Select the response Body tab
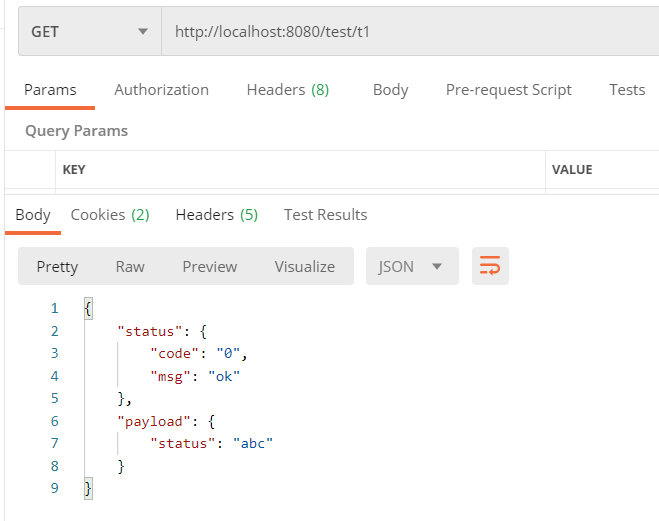Viewport: 659px width, 521px height. [33, 215]
